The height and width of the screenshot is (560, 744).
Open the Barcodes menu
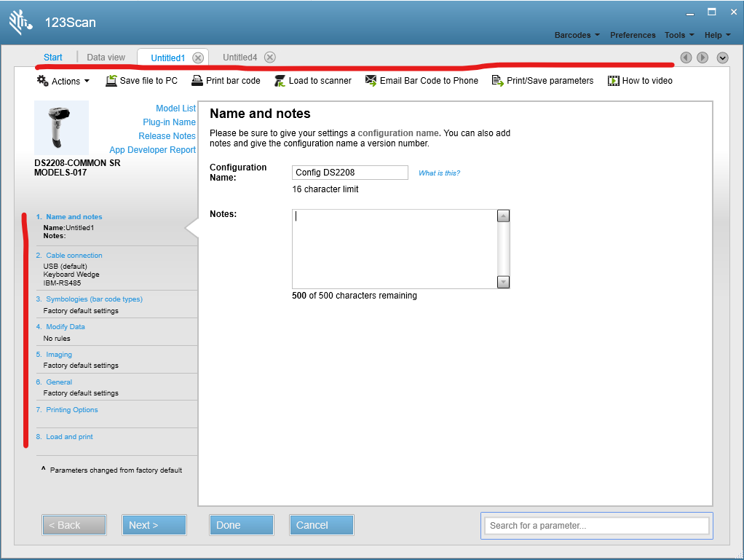577,35
